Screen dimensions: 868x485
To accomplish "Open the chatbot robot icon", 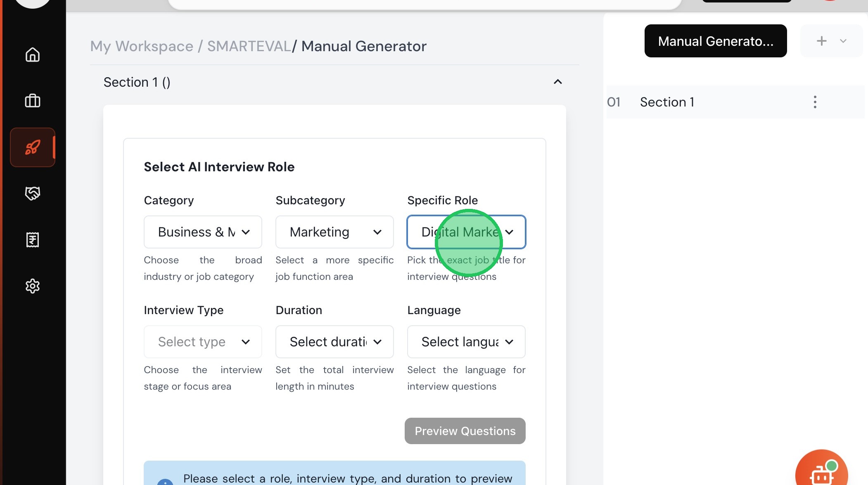I will [x=821, y=473].
